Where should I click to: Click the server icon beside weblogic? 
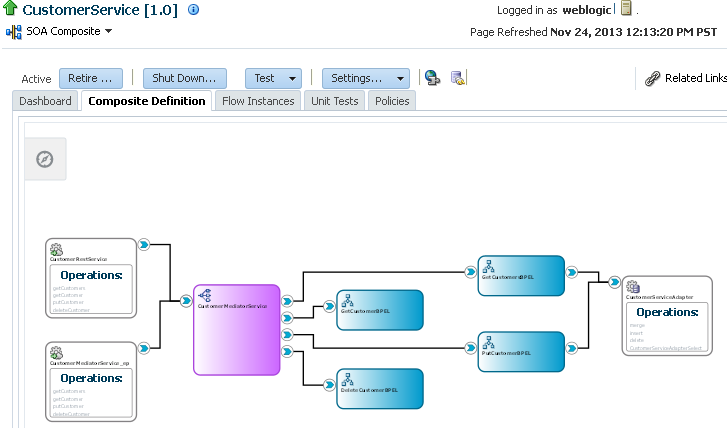[626, 8]
